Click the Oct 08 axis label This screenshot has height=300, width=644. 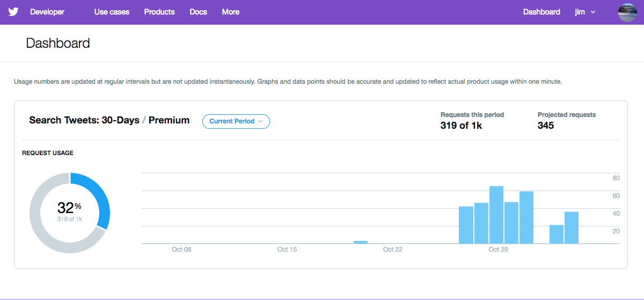[x=181, y=250]
